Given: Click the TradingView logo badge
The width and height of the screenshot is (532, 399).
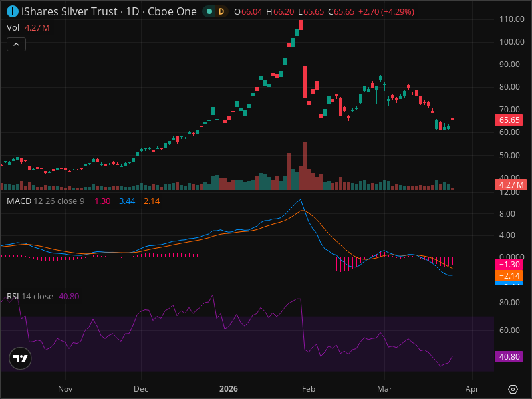Looking at the screenshot, I should point(21,358).
